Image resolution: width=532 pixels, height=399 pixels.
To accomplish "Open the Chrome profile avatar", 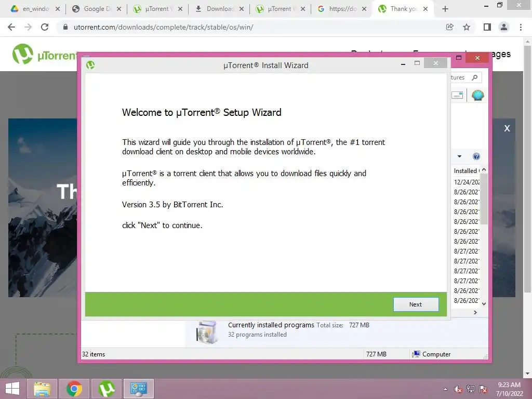I will click(x=504, y=27).
